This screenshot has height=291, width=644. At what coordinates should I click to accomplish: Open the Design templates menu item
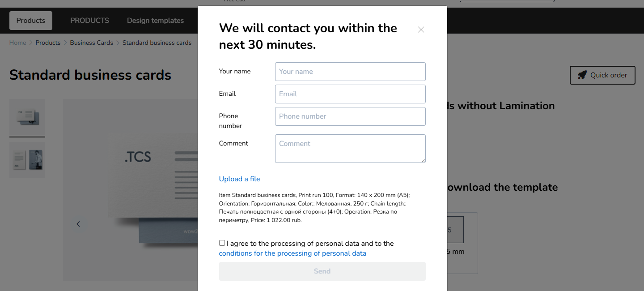[155, 21]
